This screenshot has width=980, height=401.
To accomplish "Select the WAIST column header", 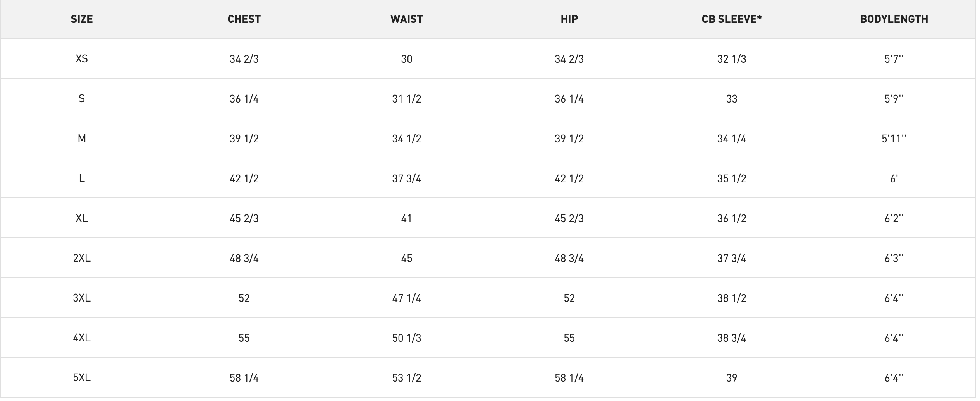I will coord(406,19).
